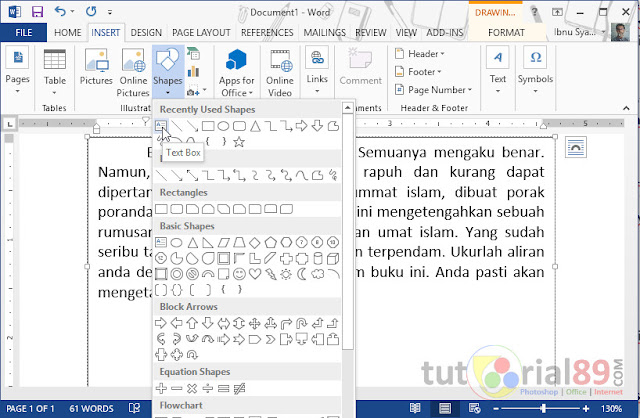Switch to Read Mode view
This screenshot has height=418, width=640.
coord(415,408)
